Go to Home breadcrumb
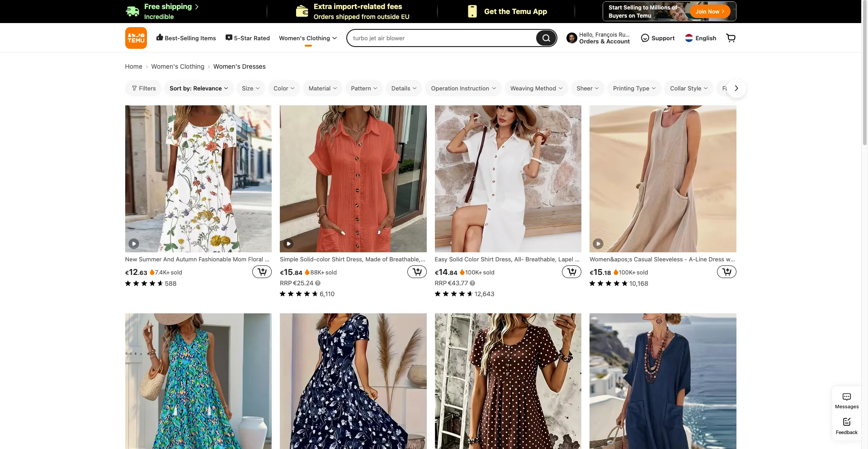This screenshot has height=449, width=868. pyautogui.click(x=133, y=66)
